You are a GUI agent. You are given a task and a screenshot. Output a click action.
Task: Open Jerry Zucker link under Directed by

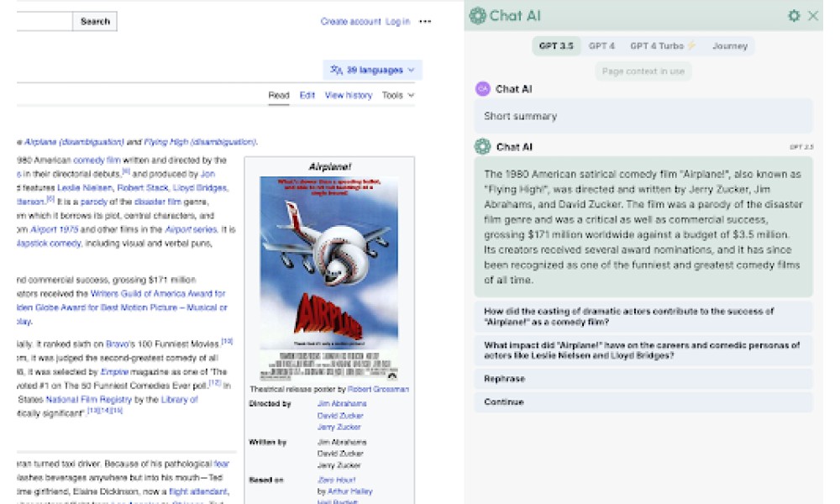339,427
